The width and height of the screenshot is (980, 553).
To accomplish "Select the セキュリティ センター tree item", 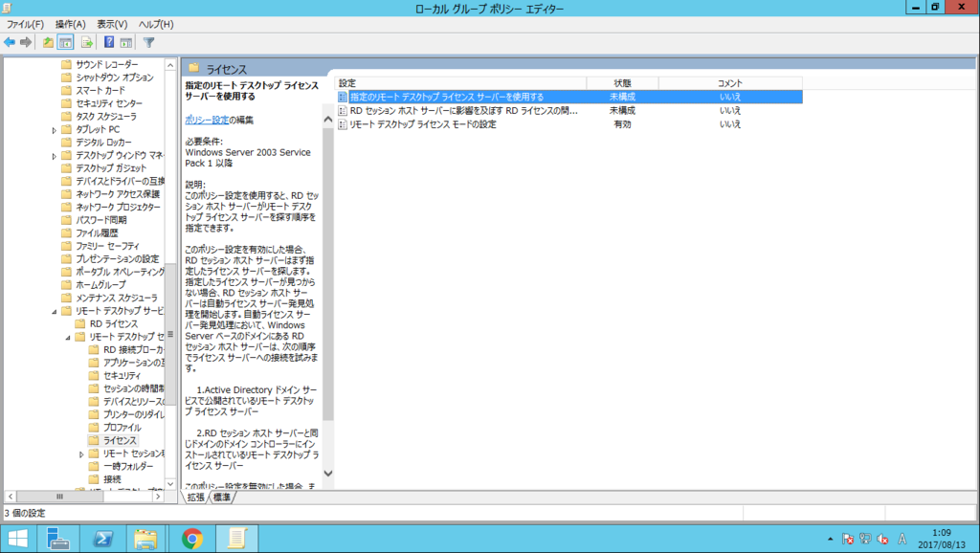I will (x=109, y=103).
